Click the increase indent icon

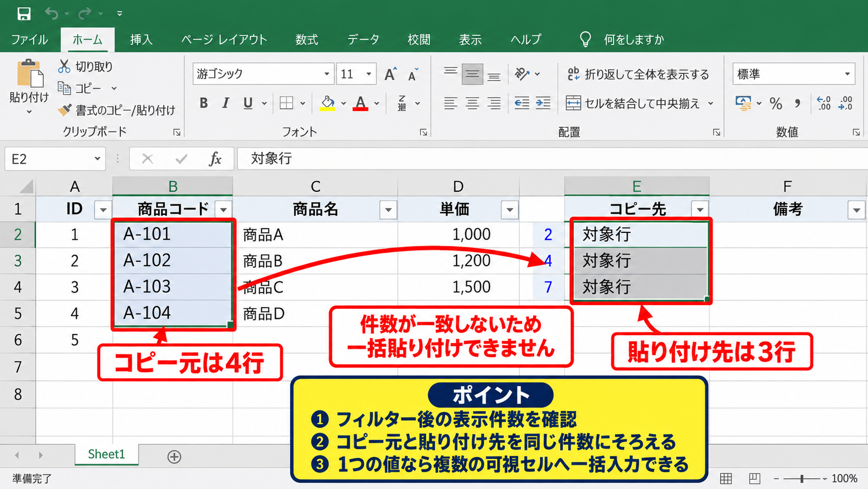pos(543,103)
